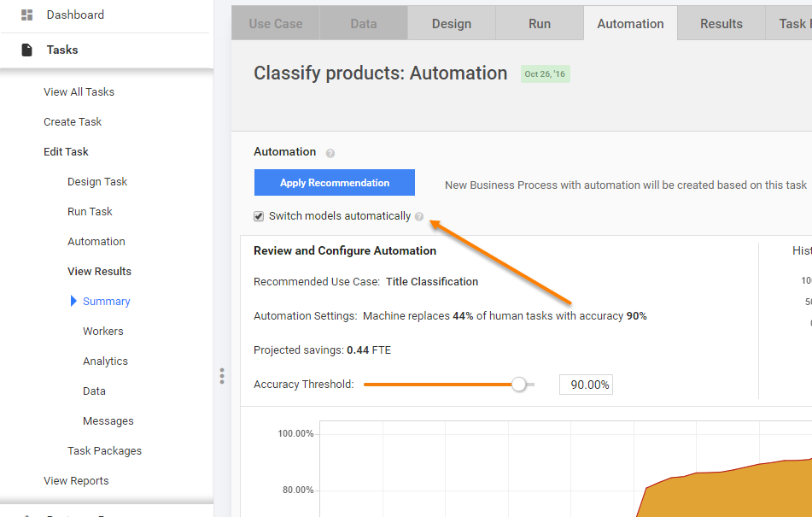Open View All Tasks
The height and width of the screenshot is (517, 812).
click(x=79, y=91)
